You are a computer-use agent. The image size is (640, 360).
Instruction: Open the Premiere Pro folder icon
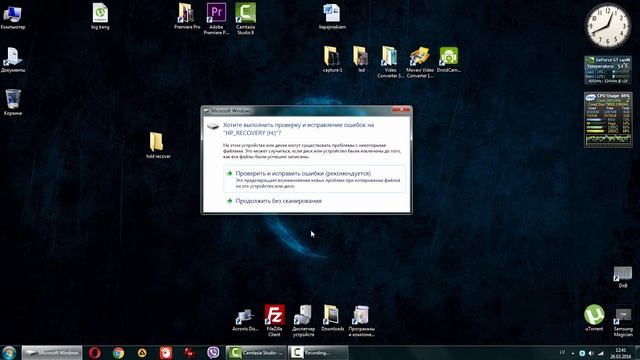tap(187, 16)
